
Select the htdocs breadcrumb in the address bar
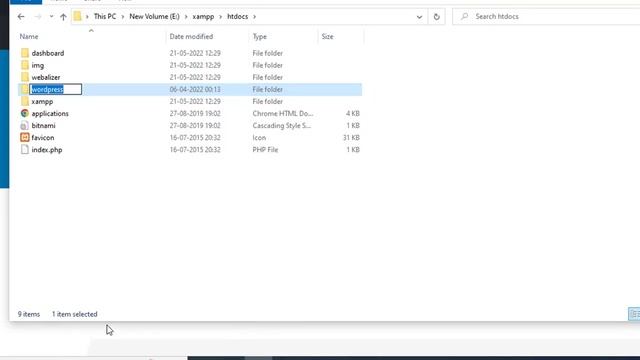(x=238, y=16)
